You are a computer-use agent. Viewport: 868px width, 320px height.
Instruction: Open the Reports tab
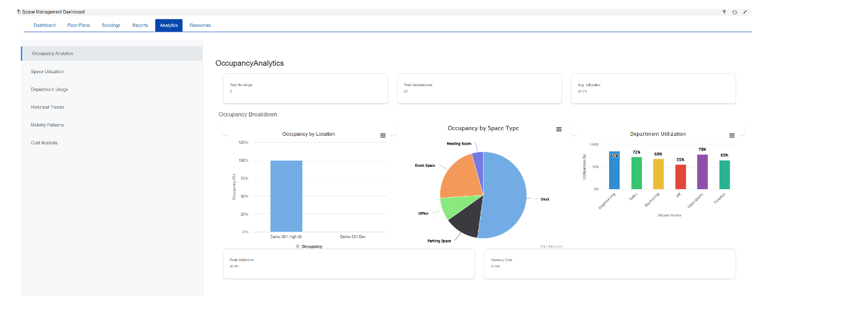pyautogui.click(x=140, y=25)
